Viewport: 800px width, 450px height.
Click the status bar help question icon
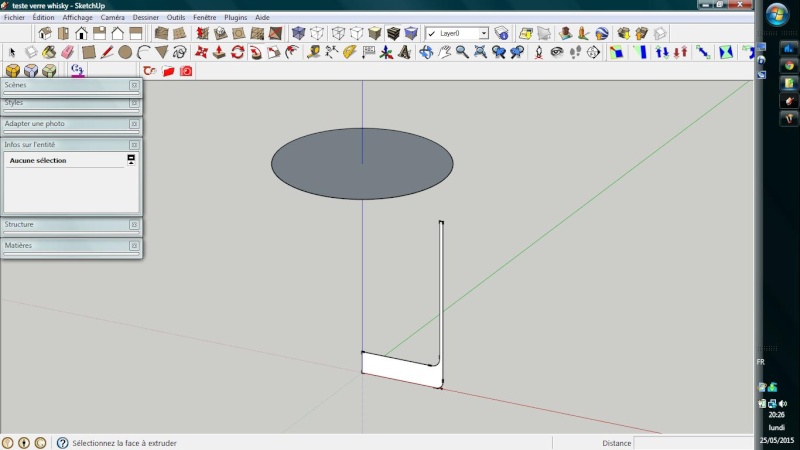[x=62, y=443]
